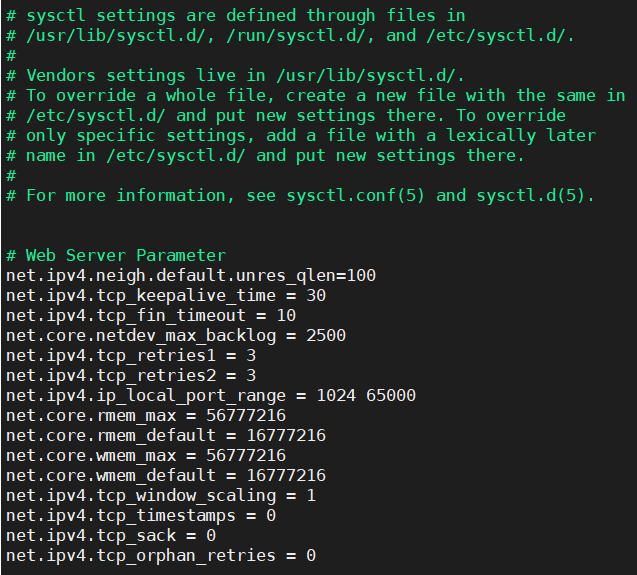Click the '/usr/lib/sysctl.d/, /run/sysctl.d/' comment line
637x575 pixels.
(290, 36)
